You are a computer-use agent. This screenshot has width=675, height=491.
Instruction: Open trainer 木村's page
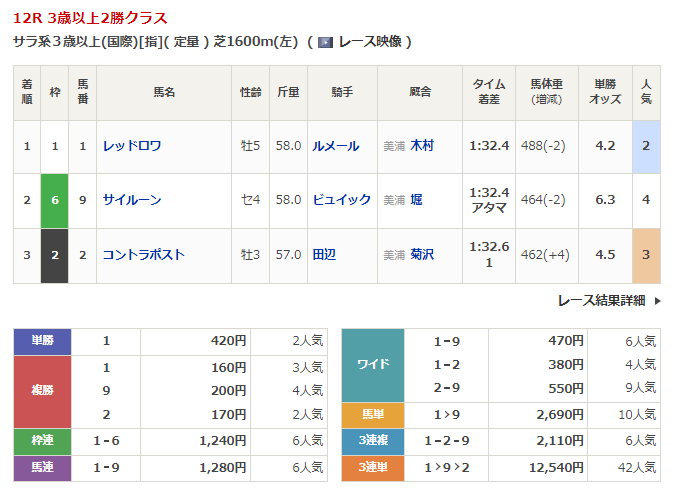(422, 146)
